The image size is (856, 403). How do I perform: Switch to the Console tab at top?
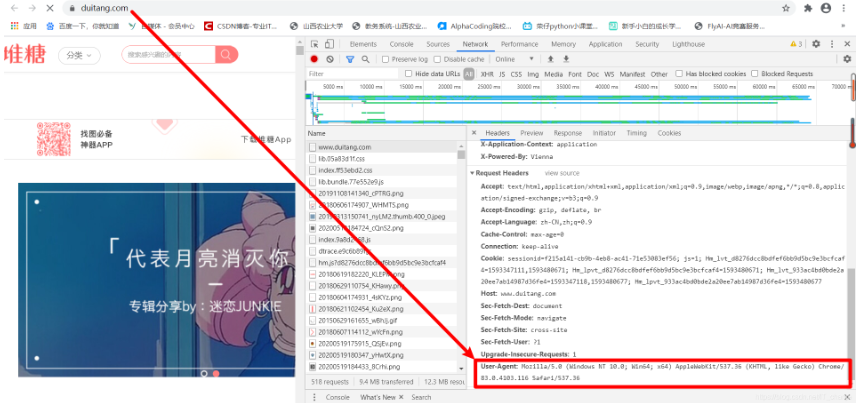pos(401,44)
